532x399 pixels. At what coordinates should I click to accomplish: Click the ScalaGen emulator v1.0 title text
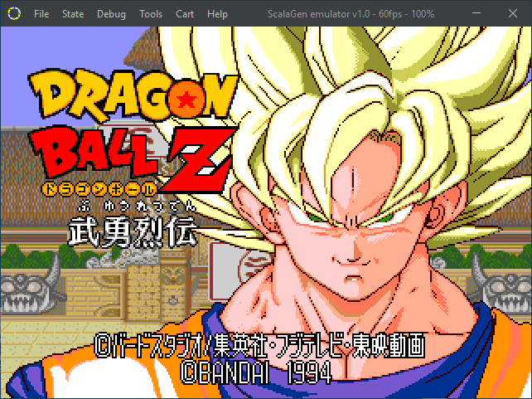(x=351, y=14)
